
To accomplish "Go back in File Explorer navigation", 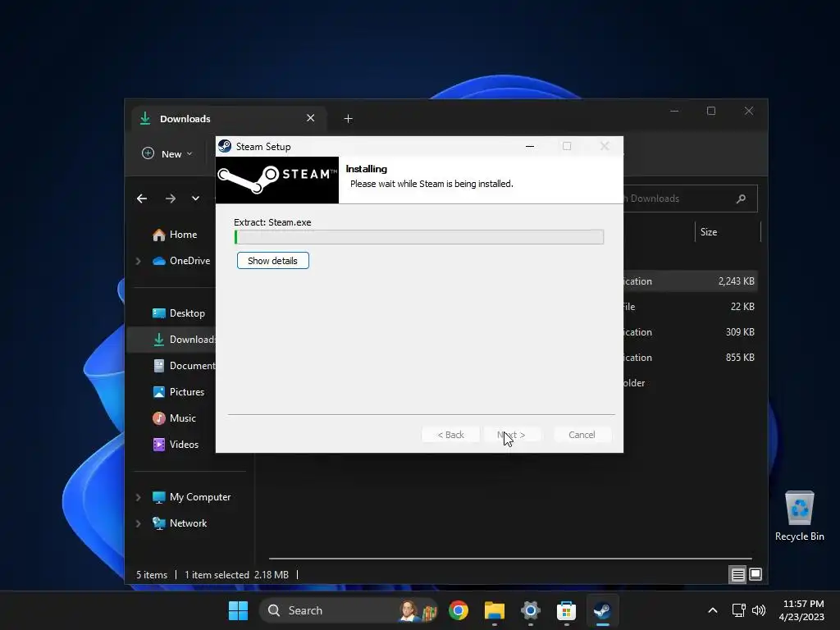I will click(x=142, y=199).
